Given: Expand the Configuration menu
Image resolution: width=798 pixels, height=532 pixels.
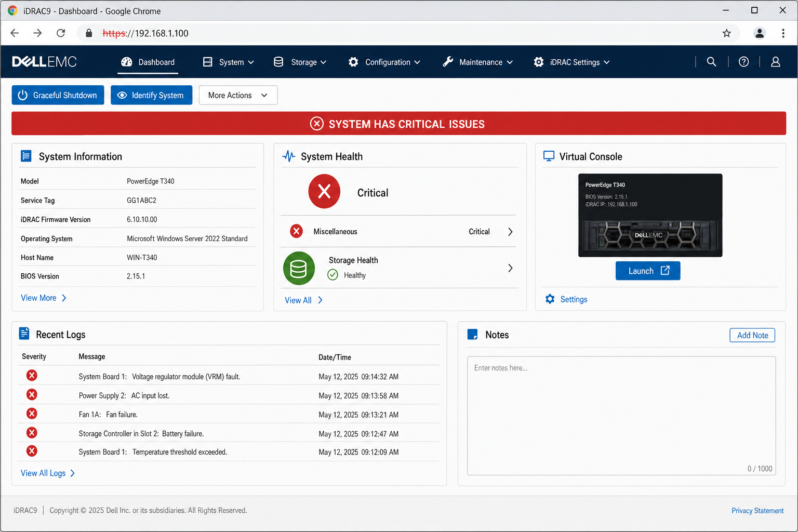Looking at the screenshot, I should [384, 62].
